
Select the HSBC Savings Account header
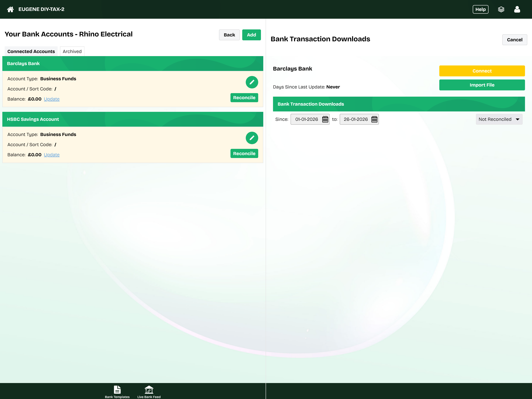(133, 119)
